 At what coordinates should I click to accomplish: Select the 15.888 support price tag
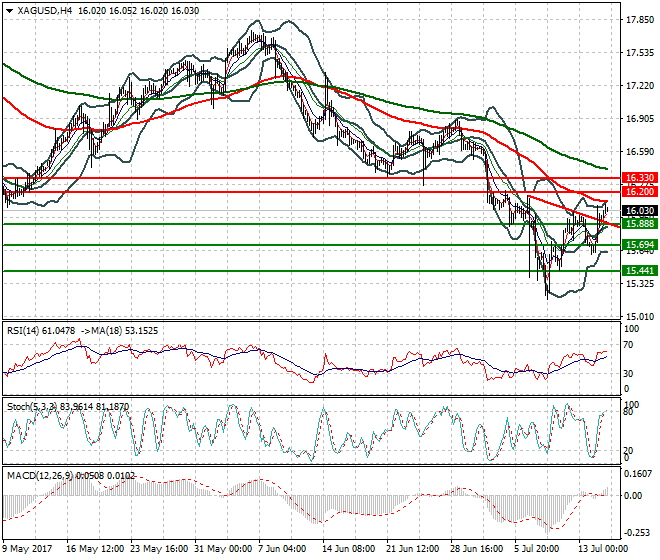[639, 224]
